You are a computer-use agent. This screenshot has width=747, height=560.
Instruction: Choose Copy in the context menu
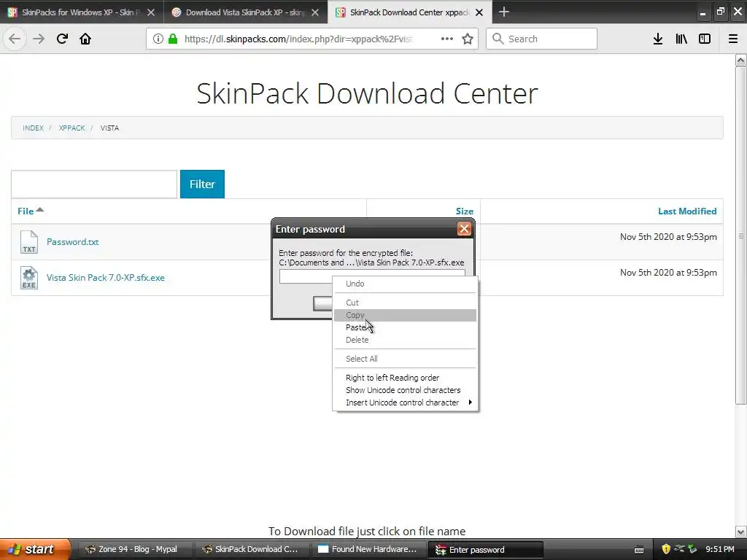(405, 315)
